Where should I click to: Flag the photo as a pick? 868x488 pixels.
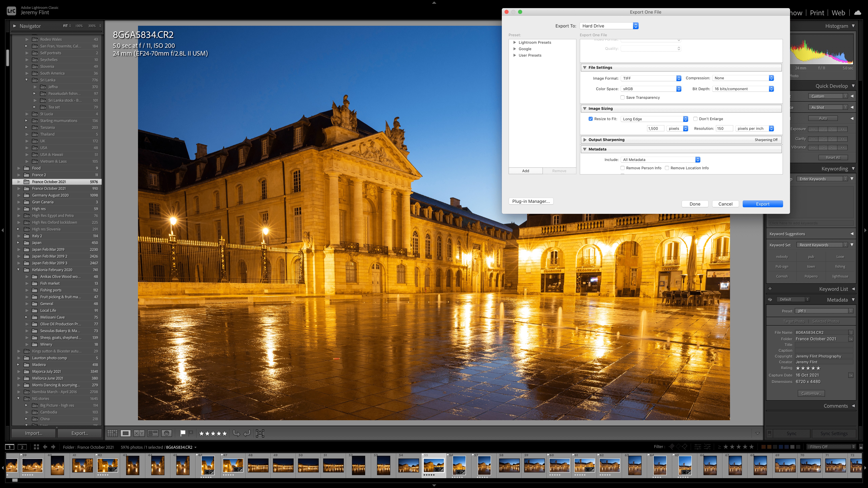pyautogui.click(x=183, y=433)
